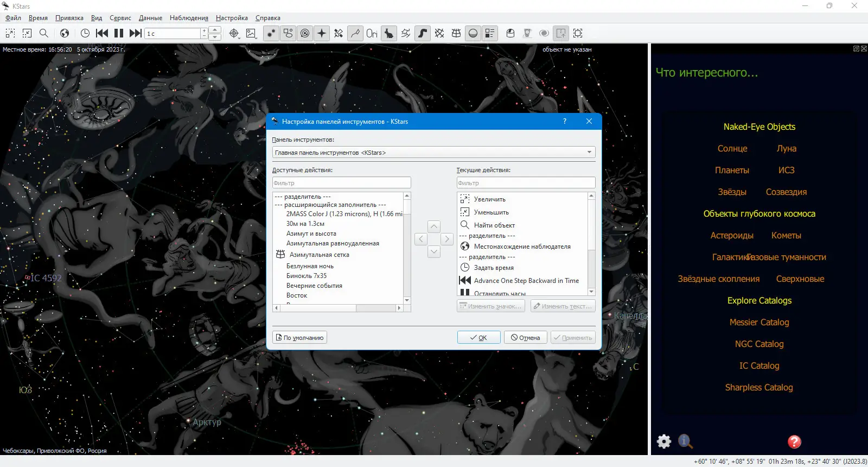Toggle opaque ground icon
Viewport: 868px width, 467px height.
click(x=473, y=33)
